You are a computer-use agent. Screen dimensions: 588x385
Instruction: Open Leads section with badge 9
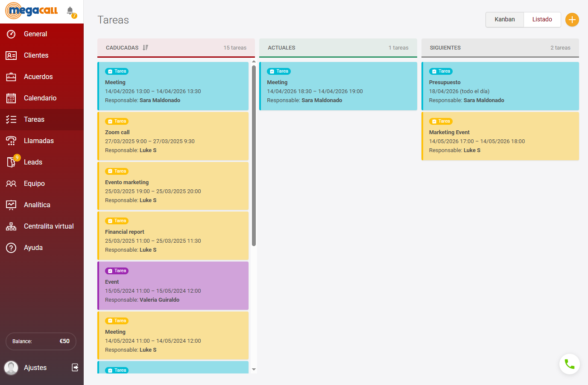point(11,162)
